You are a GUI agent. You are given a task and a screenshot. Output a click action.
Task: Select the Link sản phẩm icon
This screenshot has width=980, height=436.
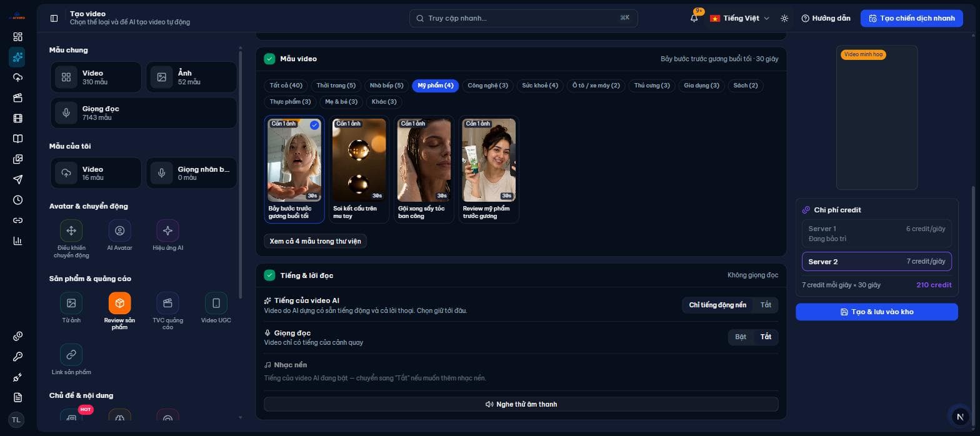(x=71, y=355)
